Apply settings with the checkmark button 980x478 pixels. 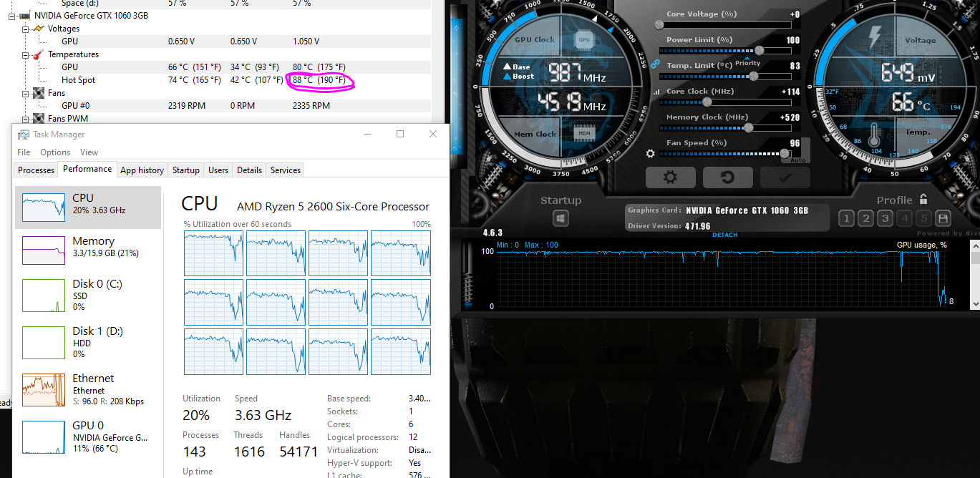[x=785, y=177]
